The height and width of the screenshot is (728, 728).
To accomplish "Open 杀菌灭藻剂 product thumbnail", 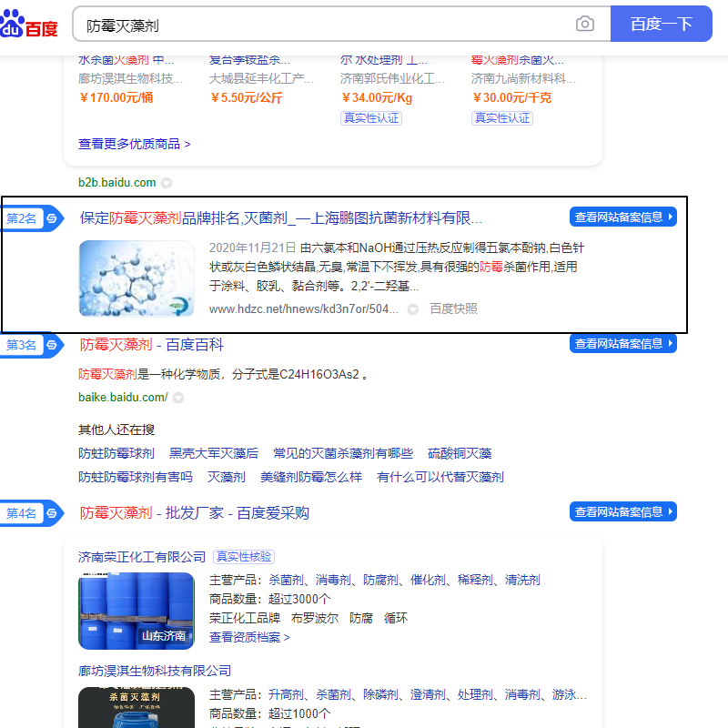I will click(136, 708).
